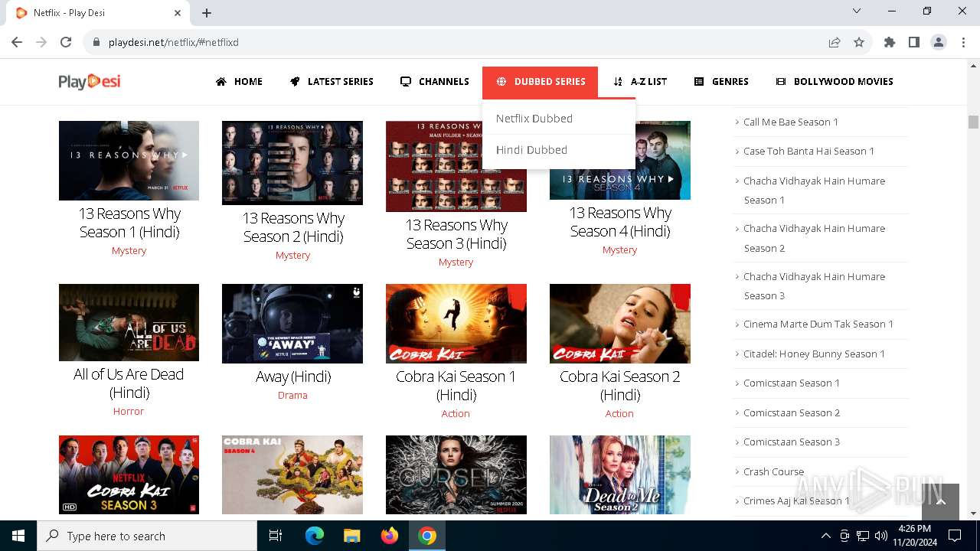Open DUBBED SERIES menu

tap(540, 82)
